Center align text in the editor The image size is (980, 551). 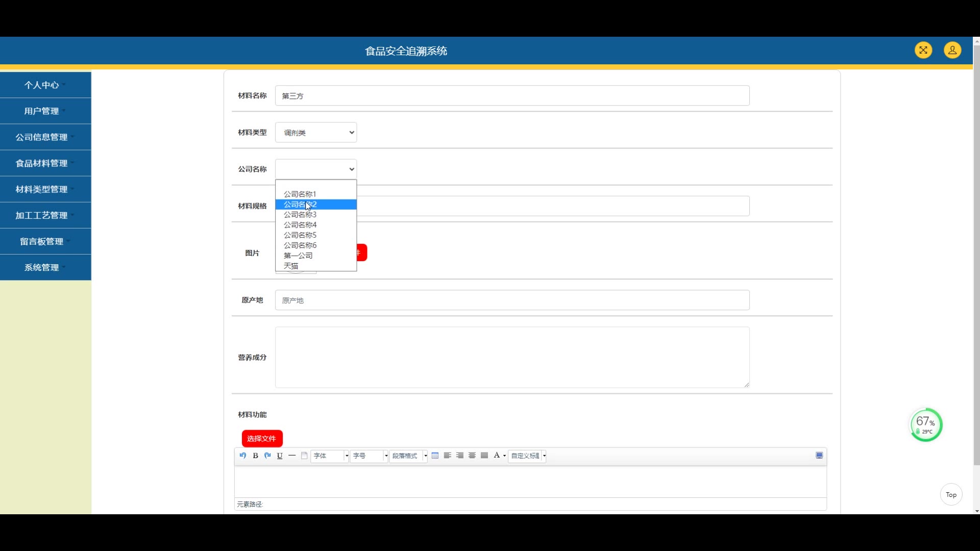[x=472, y=456]
